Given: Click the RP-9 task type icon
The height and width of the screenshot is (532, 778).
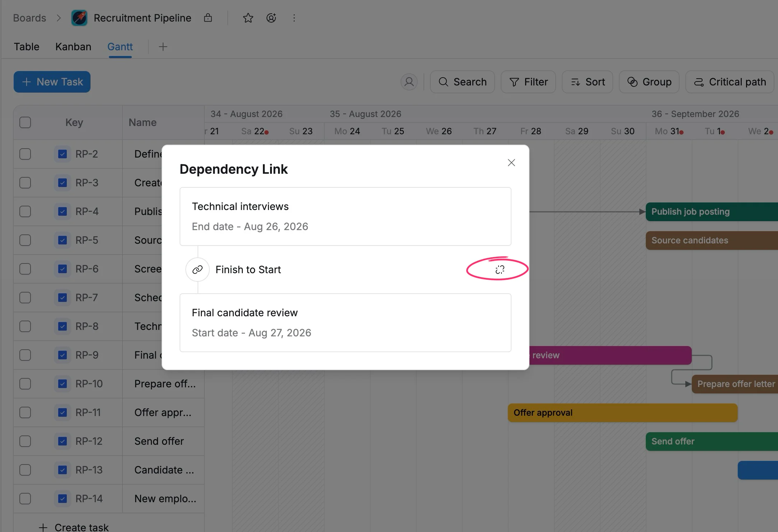Looking at the screenshot, I should tap(62, 355).
